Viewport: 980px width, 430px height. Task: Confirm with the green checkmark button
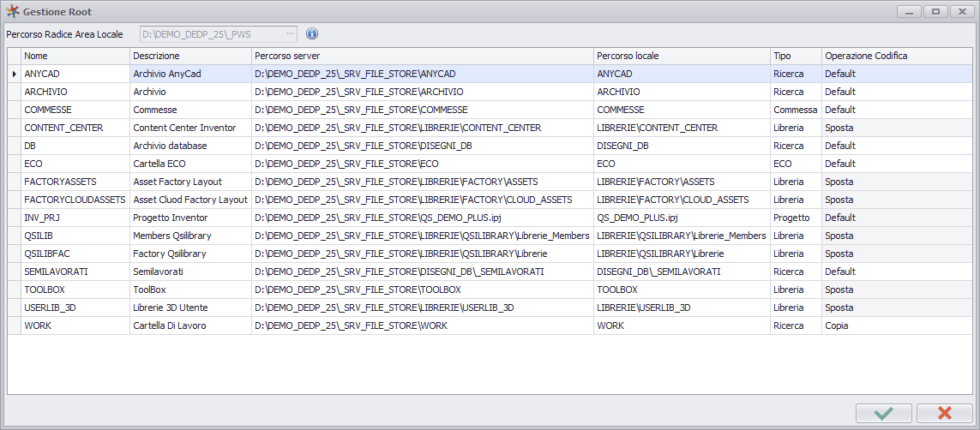(x=884, y=413)
